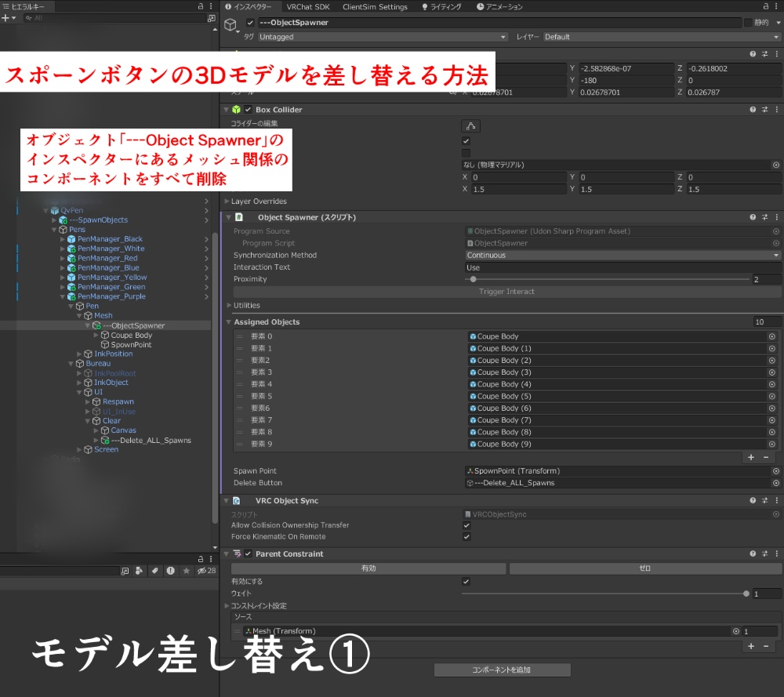Switch to the VRChat SDK tab

click(x=309, y=6)
